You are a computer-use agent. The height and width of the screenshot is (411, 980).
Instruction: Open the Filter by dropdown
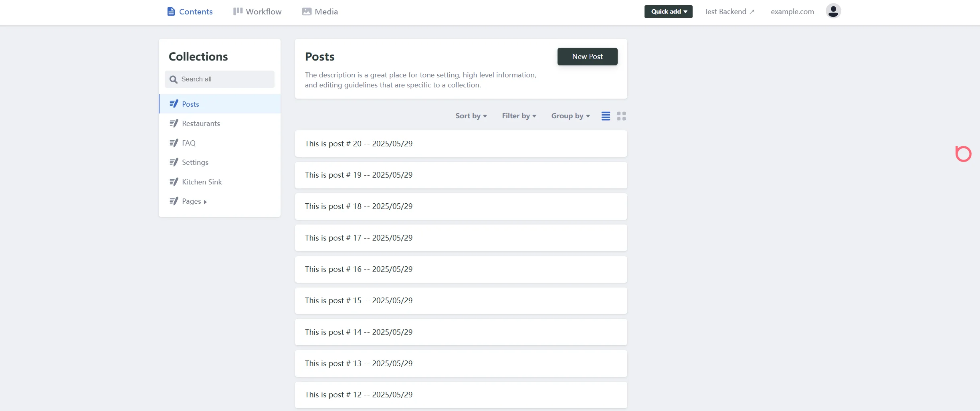tap(519, 116)
